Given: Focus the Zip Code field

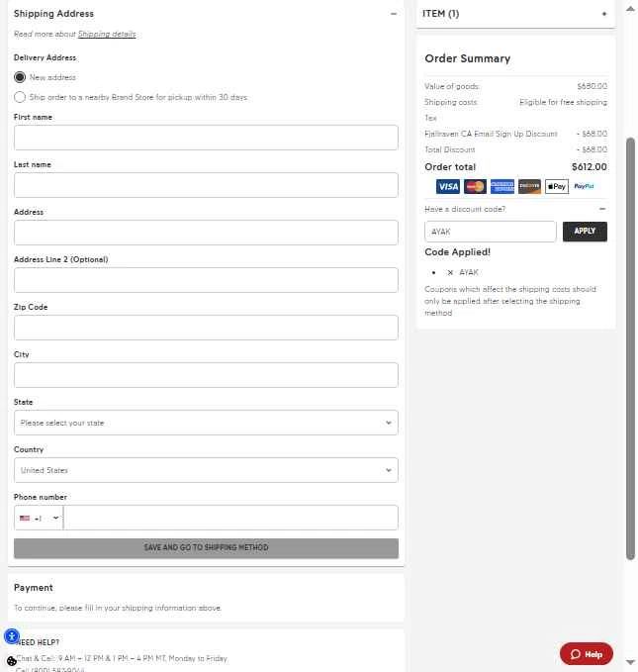Looking at the screenshot, I should [x=206, y=328].
